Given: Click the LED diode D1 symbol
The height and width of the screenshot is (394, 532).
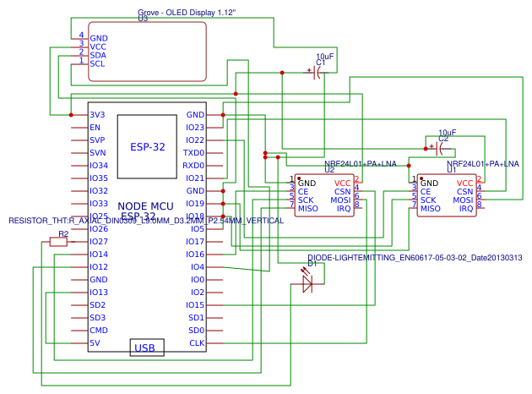Looking at the screenshot, I should coord(307,285).
